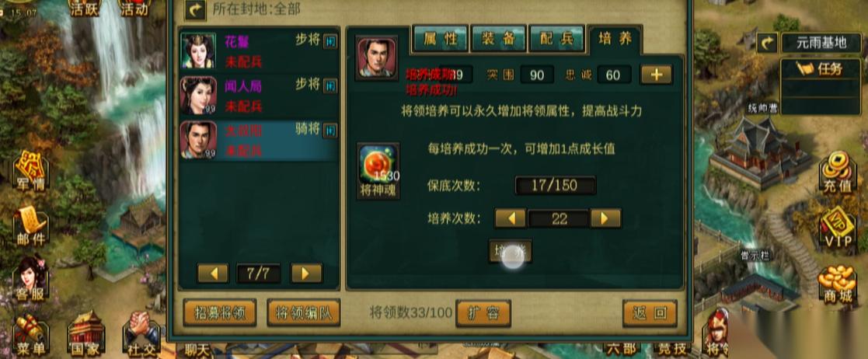Toggle the 闲 idle badge beside 花鬘
Screen dimensions: 868x359
click(x=330, y=41)
